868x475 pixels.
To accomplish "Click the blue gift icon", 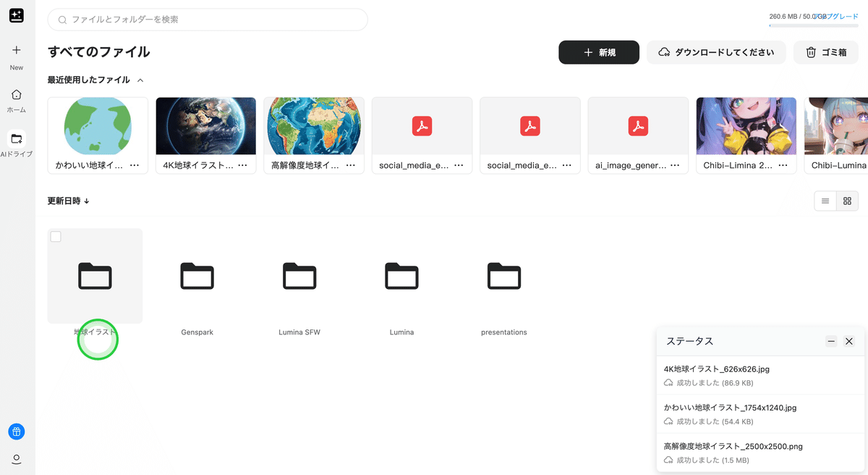I will [x=17, y=432].
